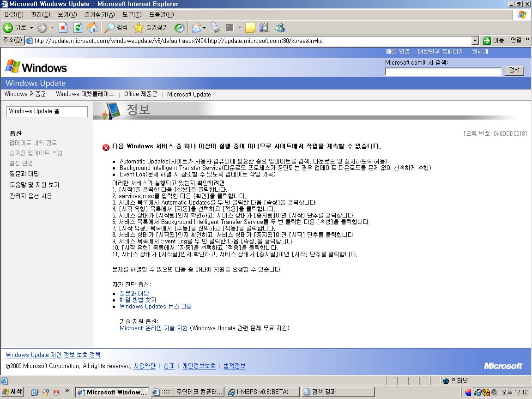Open the Forward button history dropdown arrow
The width and height of the screenshot is (532, 399).
52,28
